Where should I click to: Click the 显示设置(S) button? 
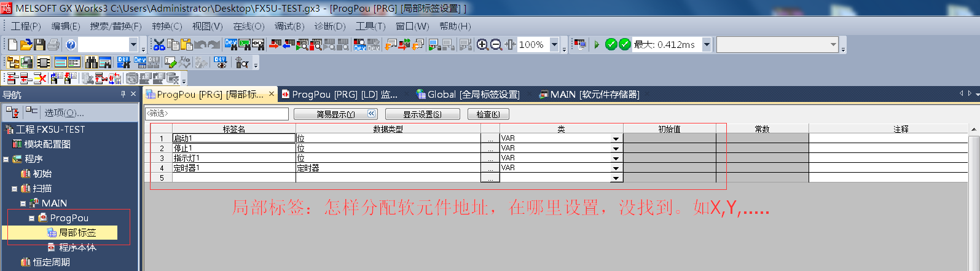pyautogui.click(x=422, y=114)
